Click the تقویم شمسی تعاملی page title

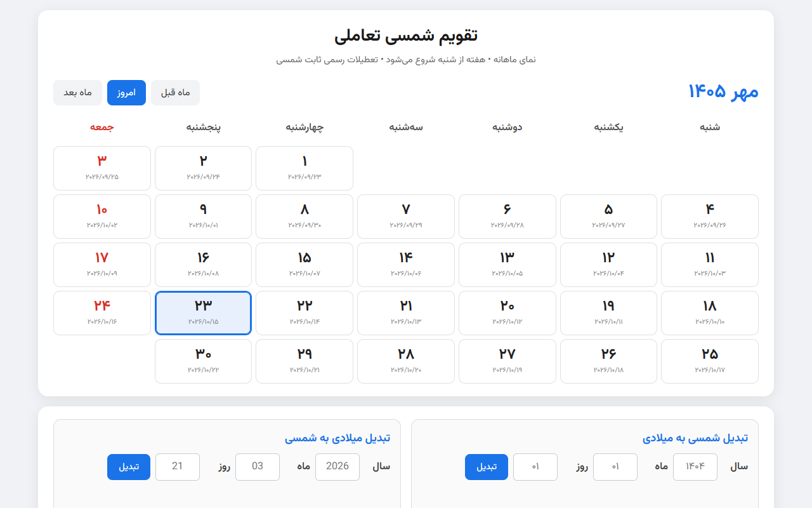tap(406, 36)
